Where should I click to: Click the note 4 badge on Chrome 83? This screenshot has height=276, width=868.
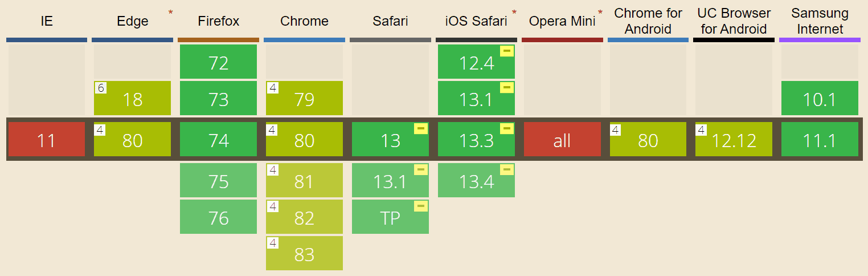(x=273, y=243)
